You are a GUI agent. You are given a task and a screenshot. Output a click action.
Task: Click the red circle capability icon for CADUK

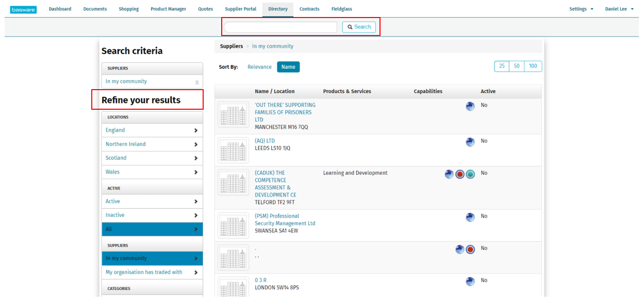tap(459, 174)
